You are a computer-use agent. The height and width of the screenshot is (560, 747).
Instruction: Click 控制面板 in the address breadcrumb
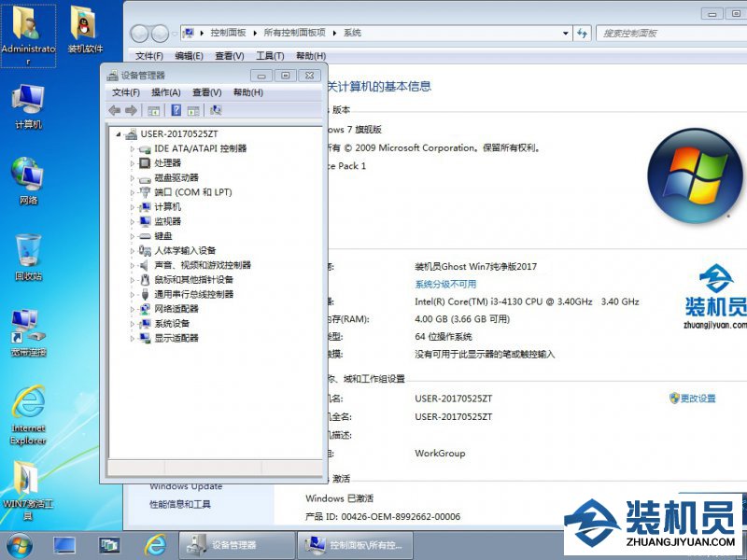coord(228,33)
